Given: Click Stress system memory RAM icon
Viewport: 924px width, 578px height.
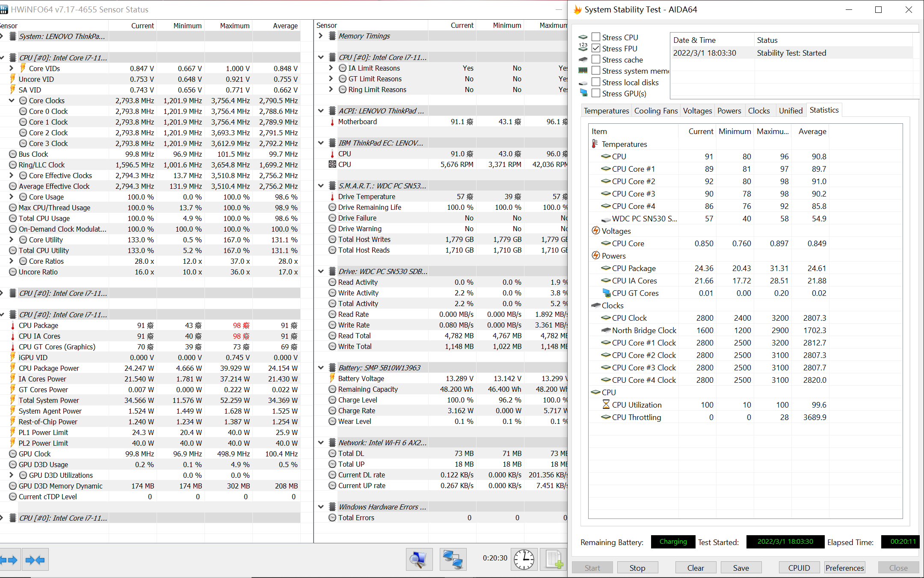Looking at the screenshot, I should tap(583, 71).
